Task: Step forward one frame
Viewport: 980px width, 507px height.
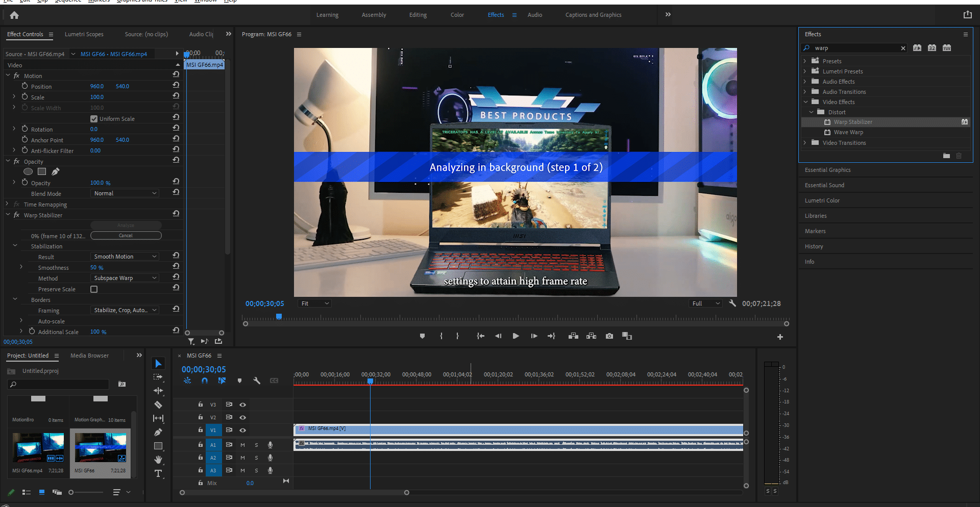Action: (x=534, y=336)
